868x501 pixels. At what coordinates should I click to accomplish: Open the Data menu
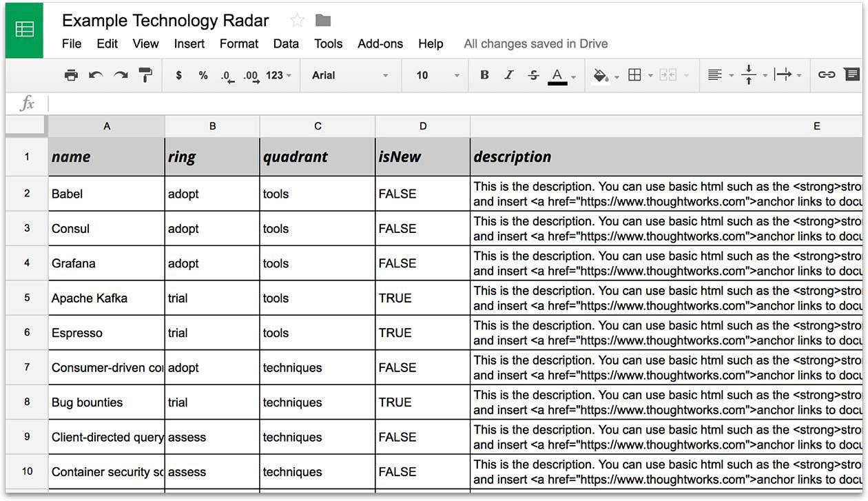pyautogui.click(x=286, y=43)
